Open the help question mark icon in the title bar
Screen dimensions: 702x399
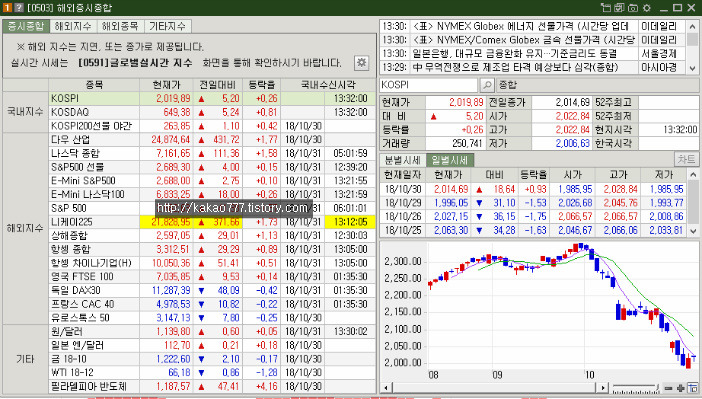(x=19, y=8)
